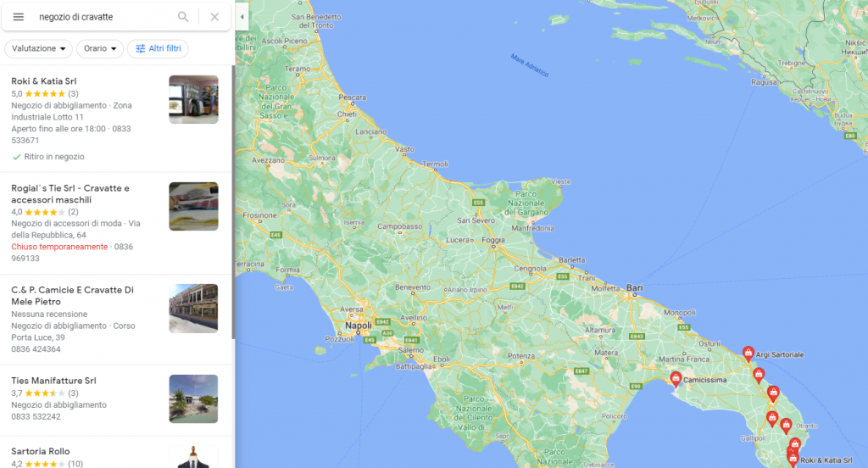Click the Camicissima map pin
This screenshot has height=468, width=868.
[676, 379]
